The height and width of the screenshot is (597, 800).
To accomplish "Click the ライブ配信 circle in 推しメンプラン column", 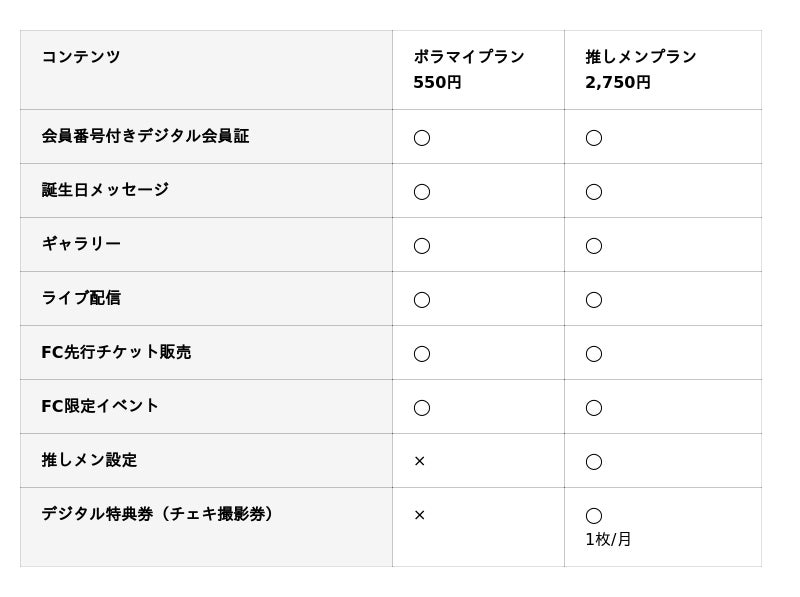I will pyautogui.click(x=594, y=299).
